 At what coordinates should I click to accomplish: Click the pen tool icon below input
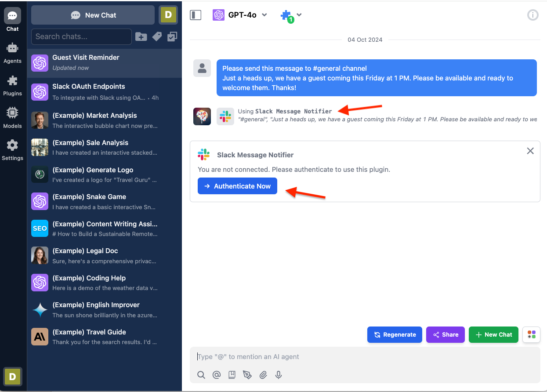tap(247, 375)
